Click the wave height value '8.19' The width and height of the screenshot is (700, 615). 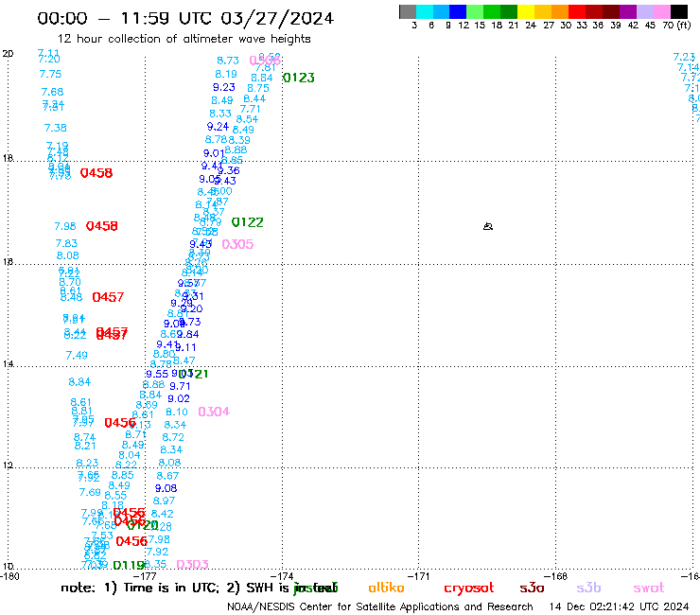pyautogui.click(x=226, y=74)
